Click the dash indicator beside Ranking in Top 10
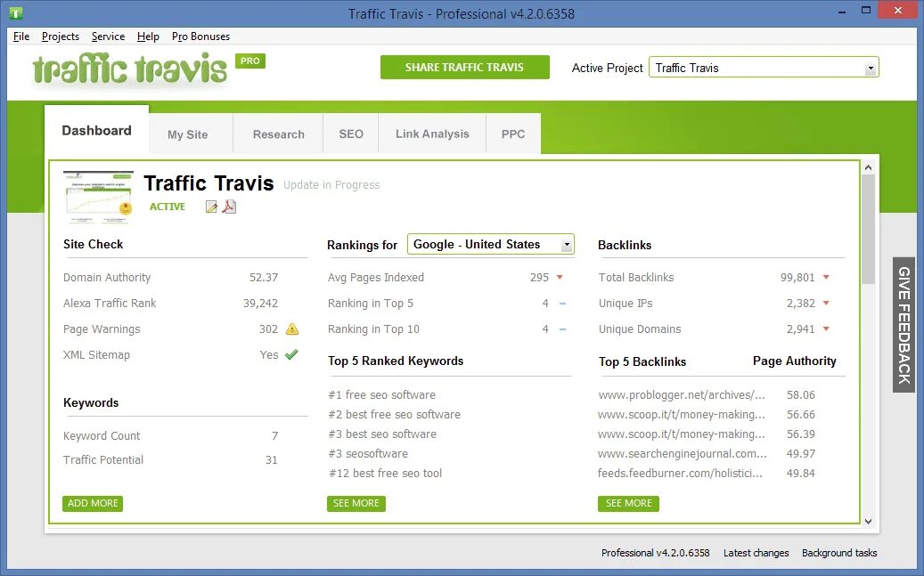The height and width of the screenshot is (576, 924). [x=562, y=329]
